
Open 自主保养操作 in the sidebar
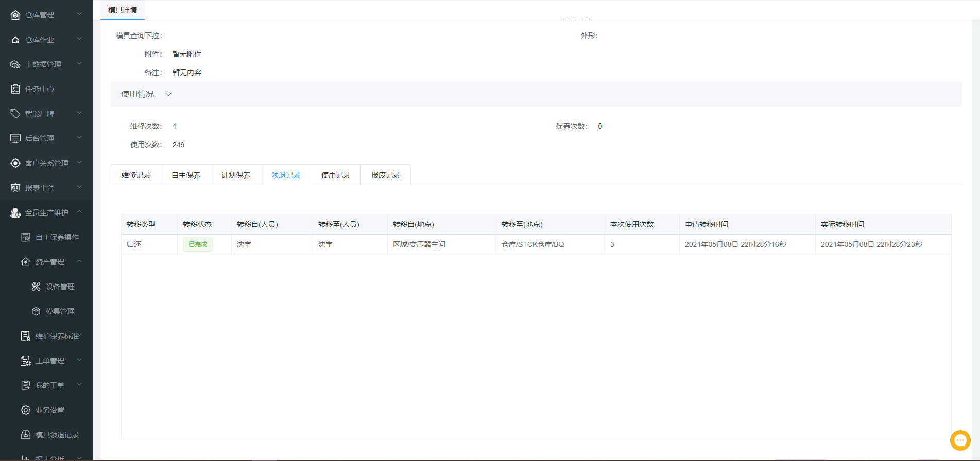57,237
